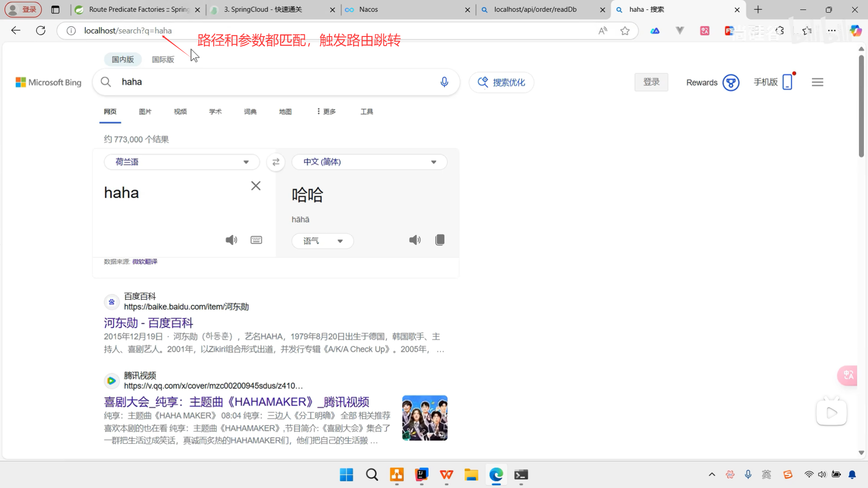
Task: Switch to the 图片 results tab
Action: click(x=145, y=112)
